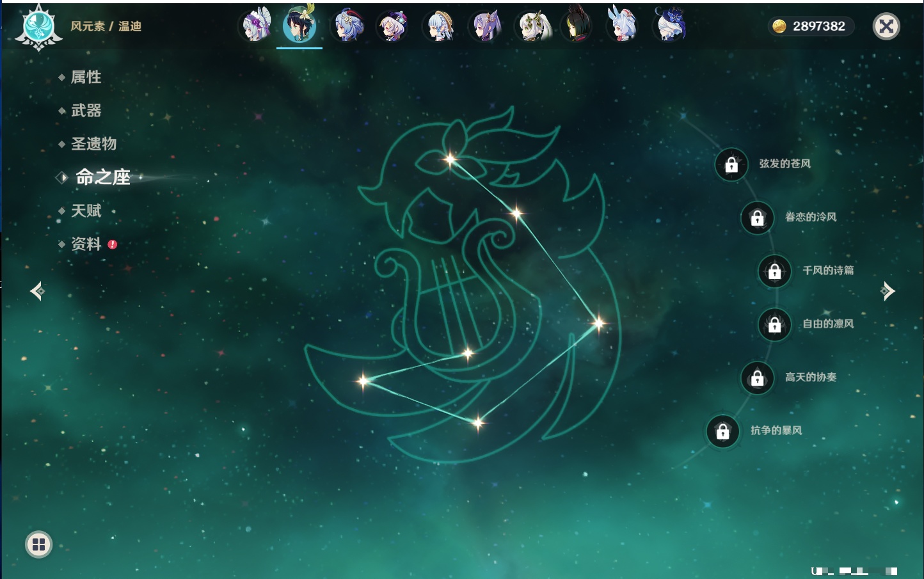Click the constellation name 眷恋的泠风

tap(811, 217)
